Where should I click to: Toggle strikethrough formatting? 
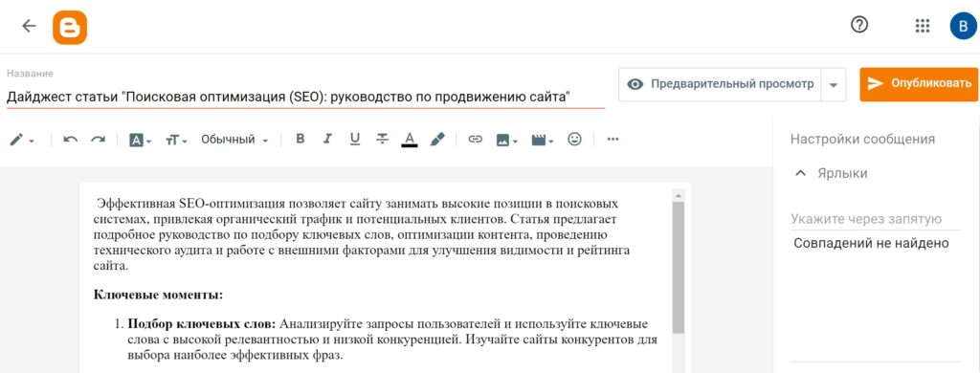[382, 140]
